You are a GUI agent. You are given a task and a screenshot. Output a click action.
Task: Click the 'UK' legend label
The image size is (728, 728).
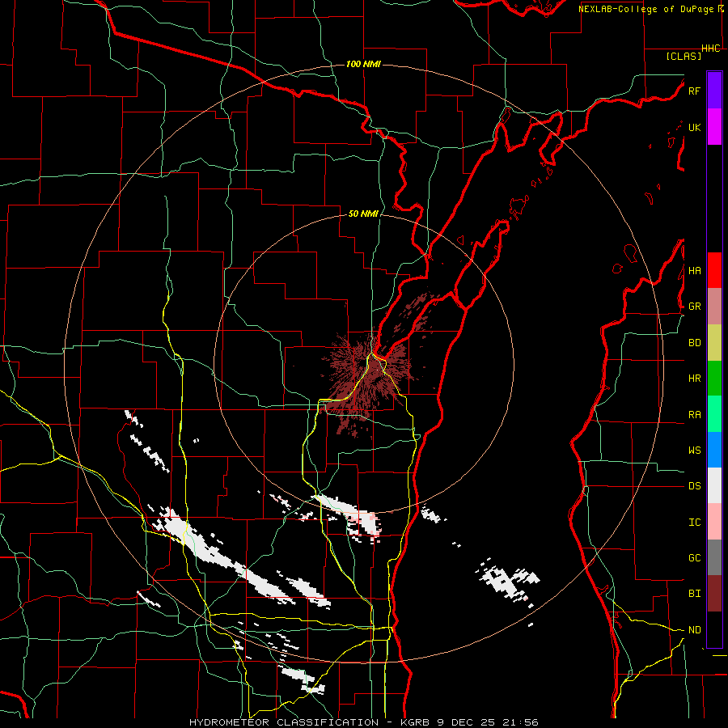[694, 127]
